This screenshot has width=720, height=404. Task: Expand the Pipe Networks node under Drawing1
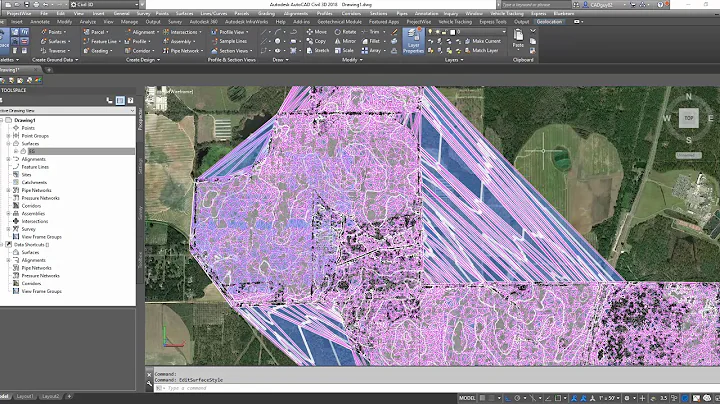point(8,190)
